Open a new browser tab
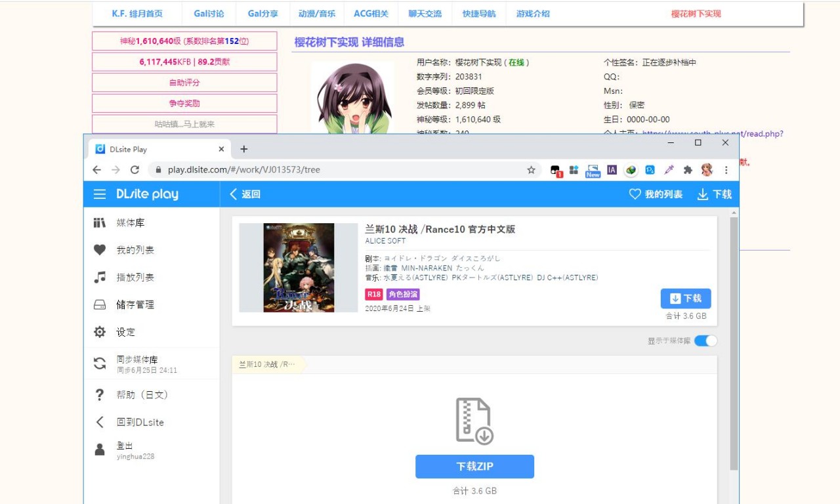 pyautogui.click(x=243, y=149)
